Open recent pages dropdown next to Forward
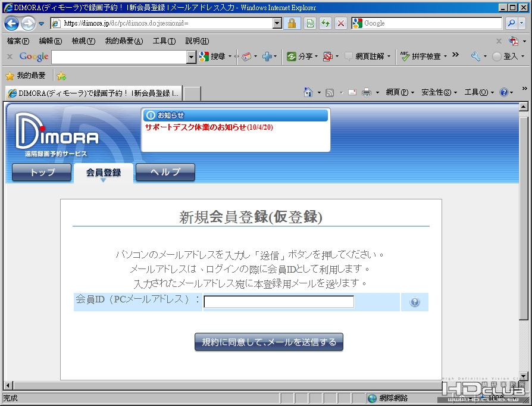This screenshot has height=406, width=532. tap(41, 24)
